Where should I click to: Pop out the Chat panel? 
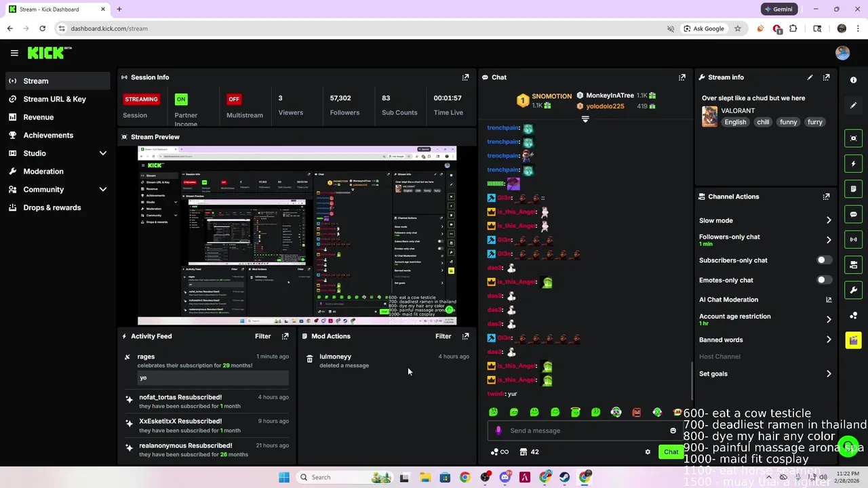[x=682, y=77]
